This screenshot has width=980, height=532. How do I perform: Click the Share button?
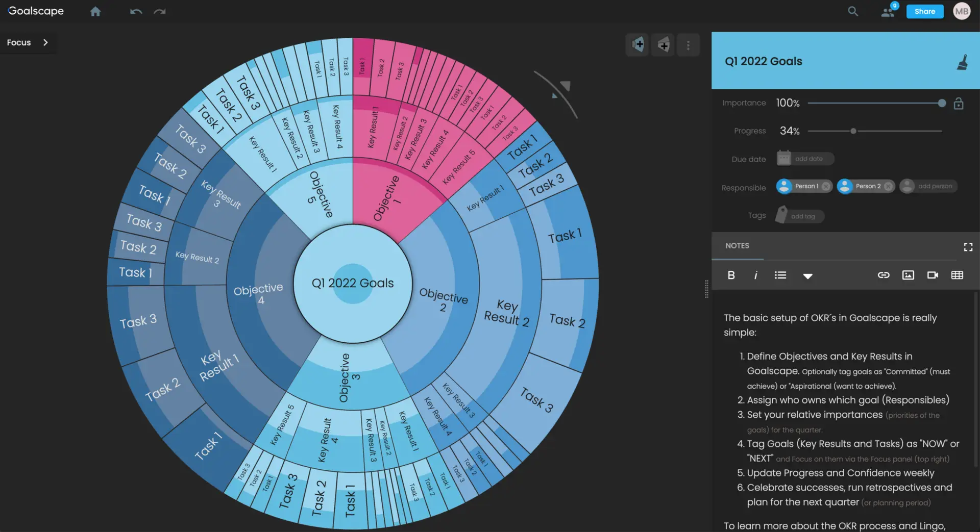(x=924, y=11)
